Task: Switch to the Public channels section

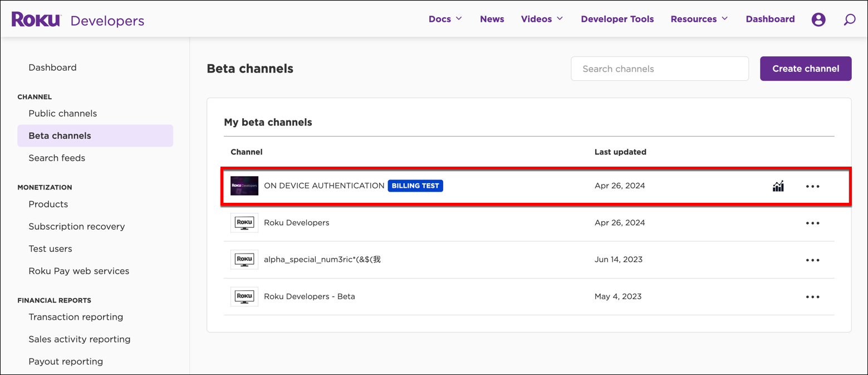Action: [x=62, y=113]
